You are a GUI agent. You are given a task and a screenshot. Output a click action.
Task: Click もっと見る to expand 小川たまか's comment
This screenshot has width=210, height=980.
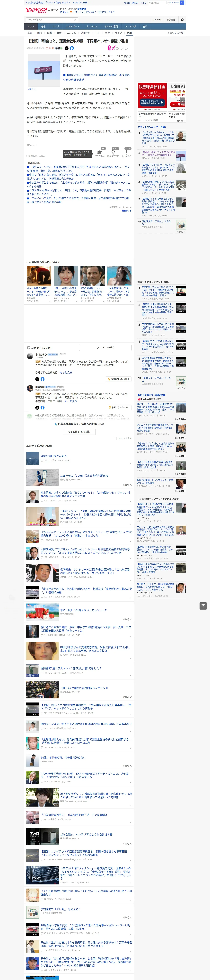pyautogui.click(x=66, y=372)
